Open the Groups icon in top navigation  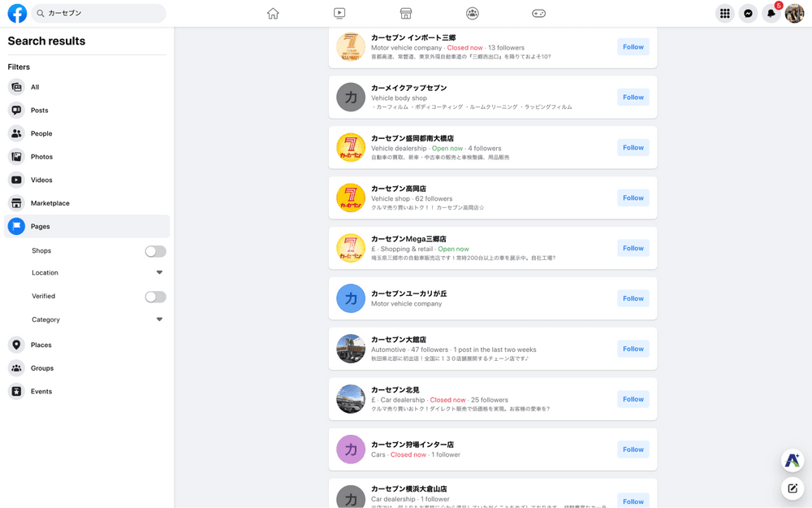[x=473, y=14]
